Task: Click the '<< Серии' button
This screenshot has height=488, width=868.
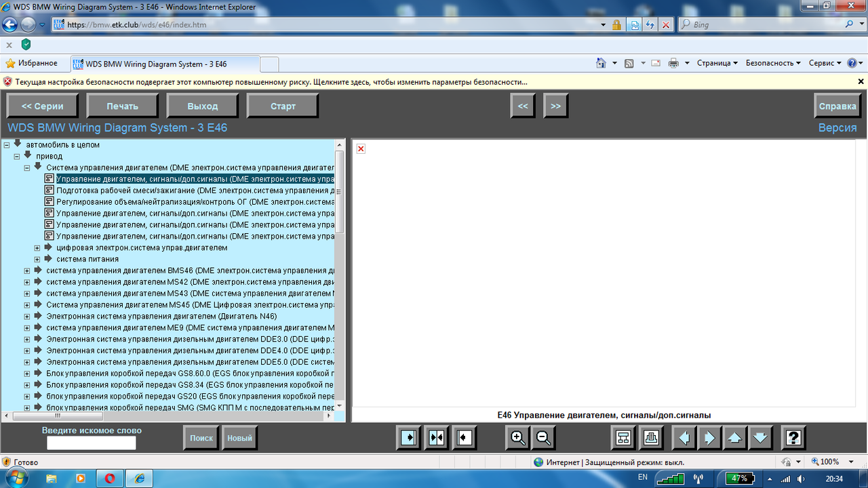Action: pyautogui.click(x=43, y=106)
